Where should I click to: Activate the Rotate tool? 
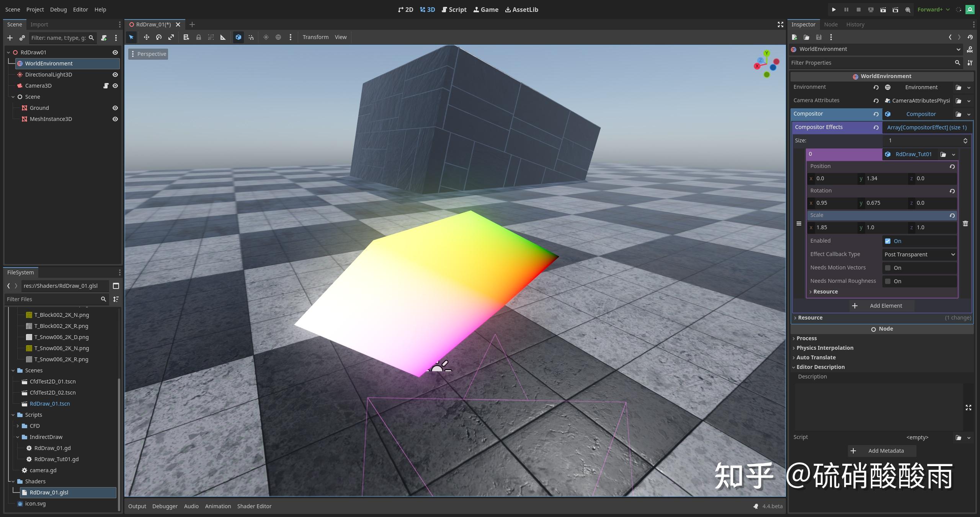click(158, 37)
